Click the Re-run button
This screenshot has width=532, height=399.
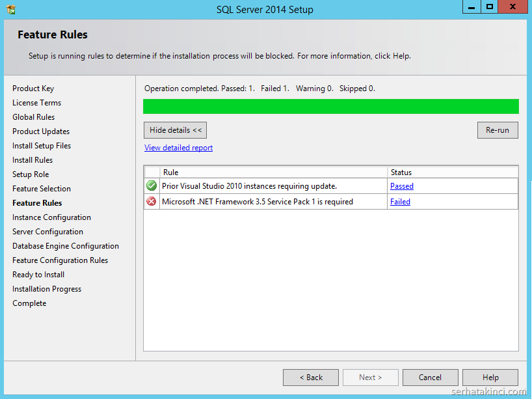498,130
